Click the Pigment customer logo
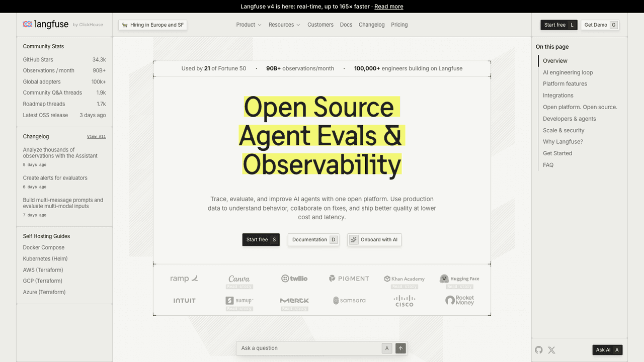The image size is (644, 362). point(349,279)
